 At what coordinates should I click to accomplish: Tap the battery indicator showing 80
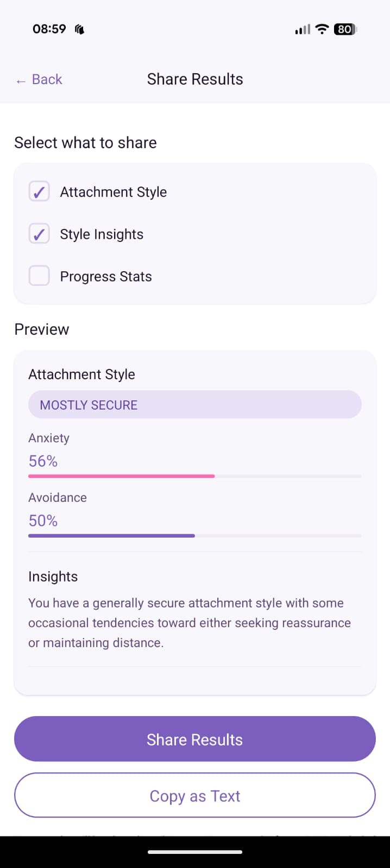coord(344,29)
